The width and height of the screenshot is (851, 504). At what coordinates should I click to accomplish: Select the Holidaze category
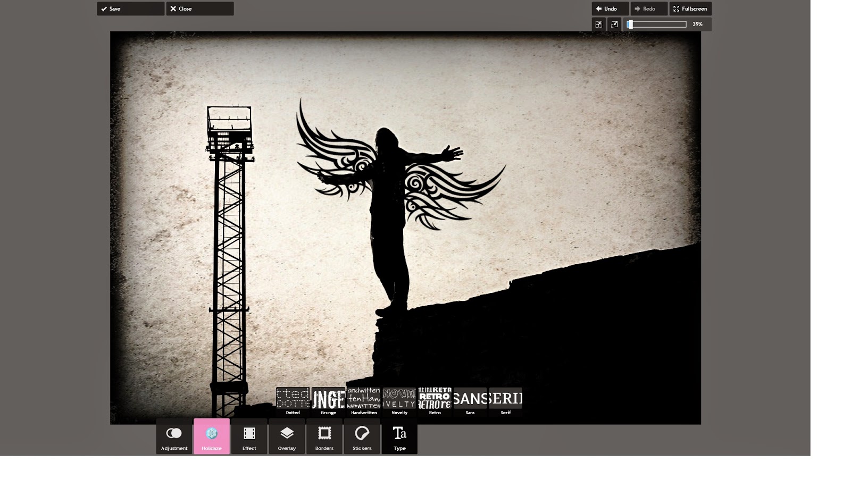[212, 436]
